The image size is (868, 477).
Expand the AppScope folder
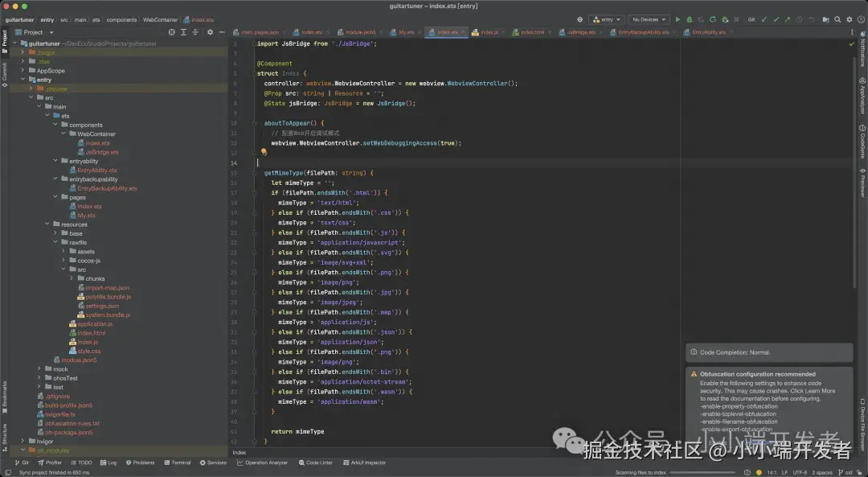23,70
